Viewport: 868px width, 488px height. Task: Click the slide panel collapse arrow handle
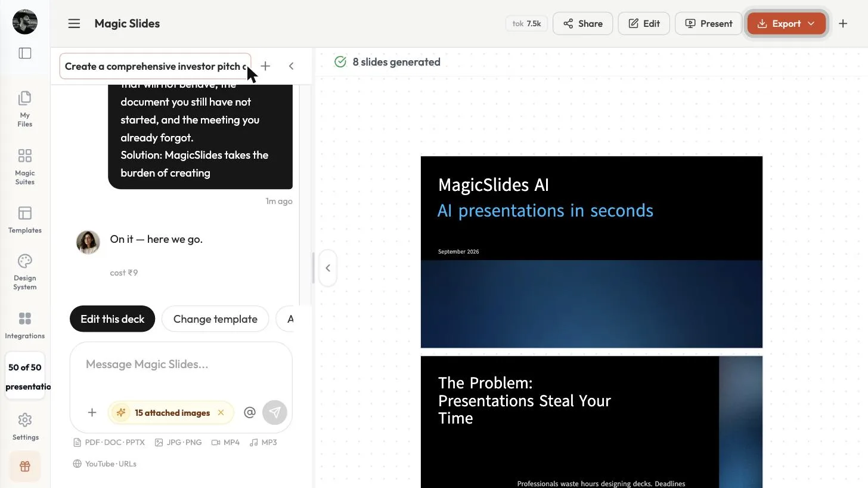(328, 268)
